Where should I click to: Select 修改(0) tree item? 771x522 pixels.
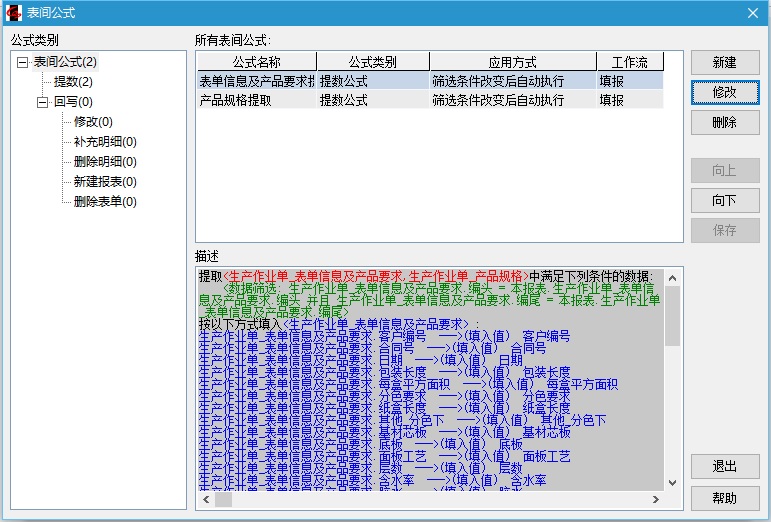[x=93, y=122]
